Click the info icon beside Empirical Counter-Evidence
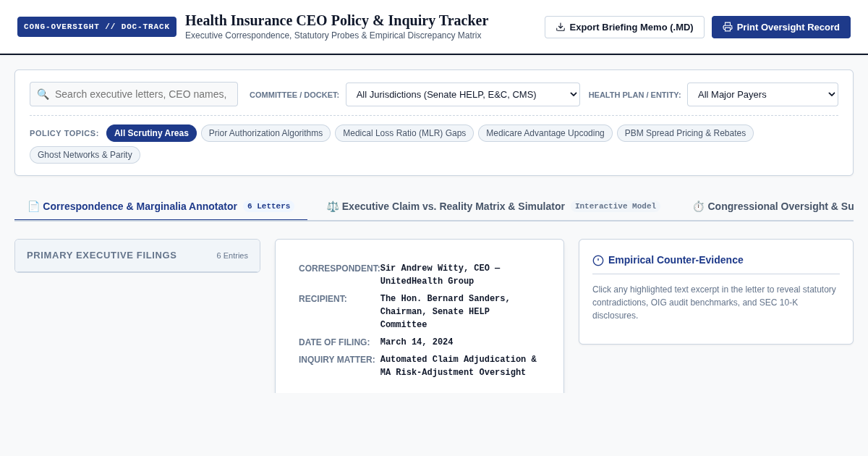The height and width of the screenshot is (456, 868). [598, 261]
